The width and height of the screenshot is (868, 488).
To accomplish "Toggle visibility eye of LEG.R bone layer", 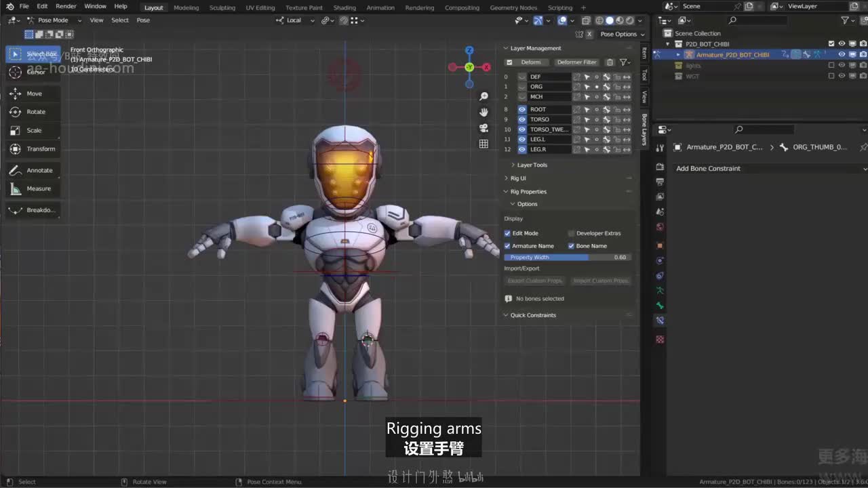I will (522, 149).
